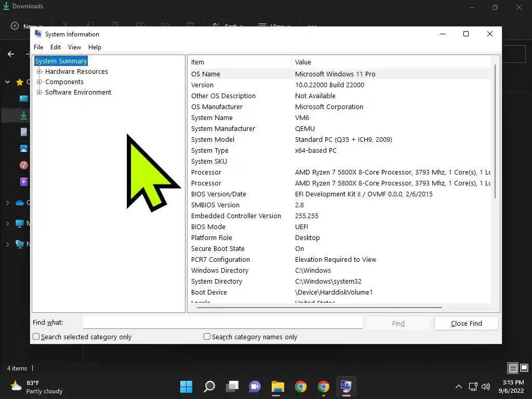Image resolution: width=532 pixels, height=399 pixels.
Task: Select Documents in Explorer sidebar
Action: pos(24,132)
